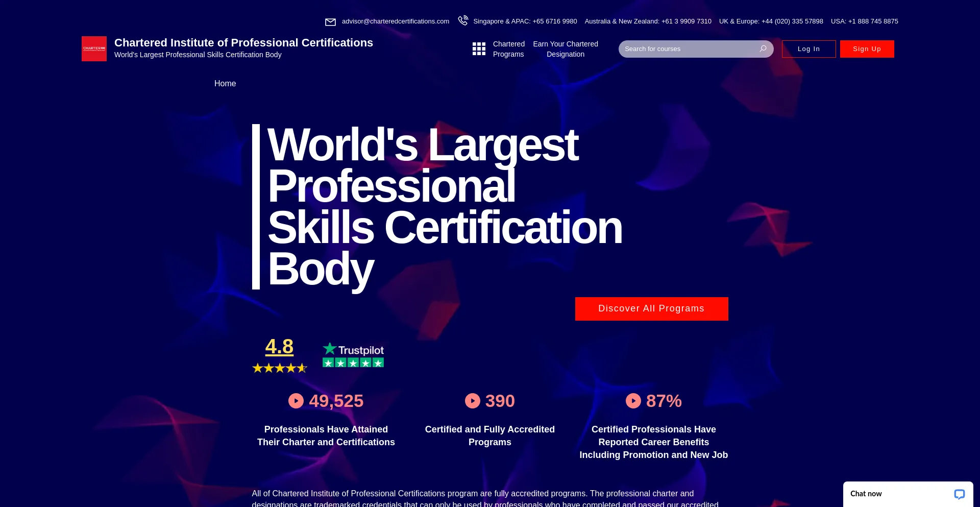Click the phone call icon
Image resolution: width=980 pixels, height=507 pixels.
tap(463, 20)
